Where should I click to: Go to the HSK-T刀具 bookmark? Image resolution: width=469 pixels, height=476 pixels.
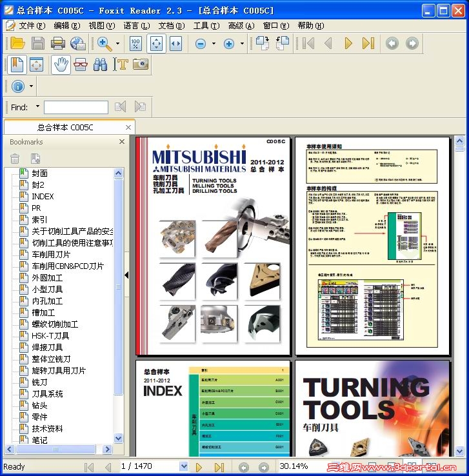point(50,336)
